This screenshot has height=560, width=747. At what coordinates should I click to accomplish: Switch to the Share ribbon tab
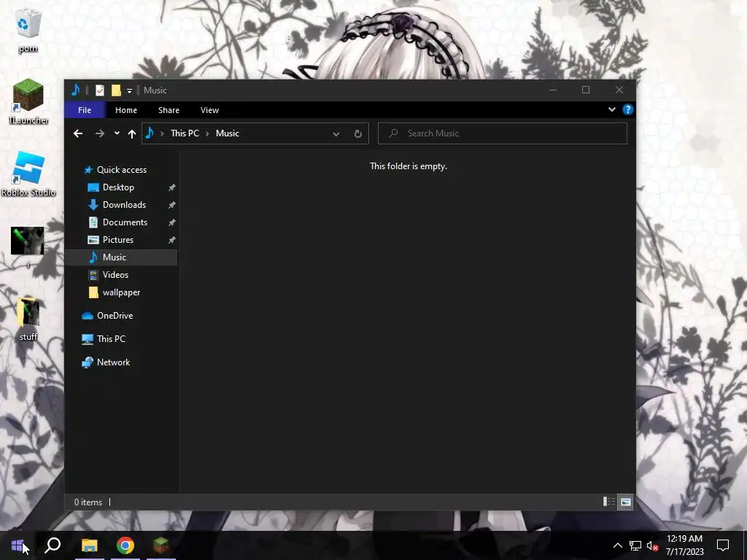[169, 110]
